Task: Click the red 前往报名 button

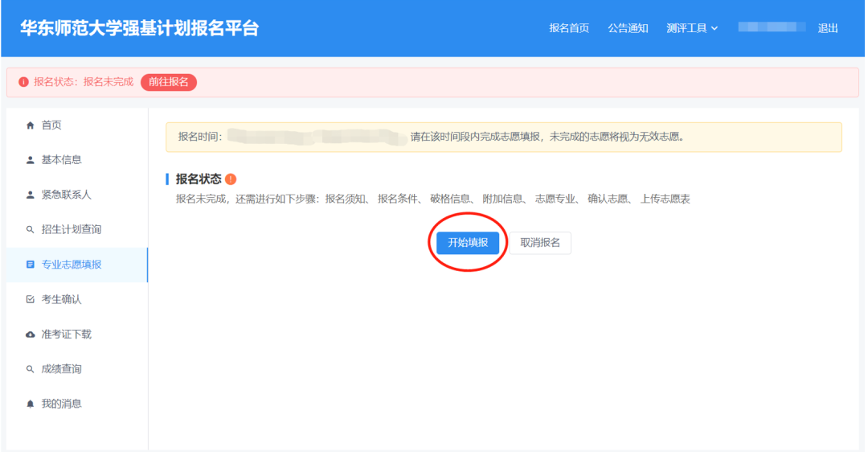Action: coord(169,82)
